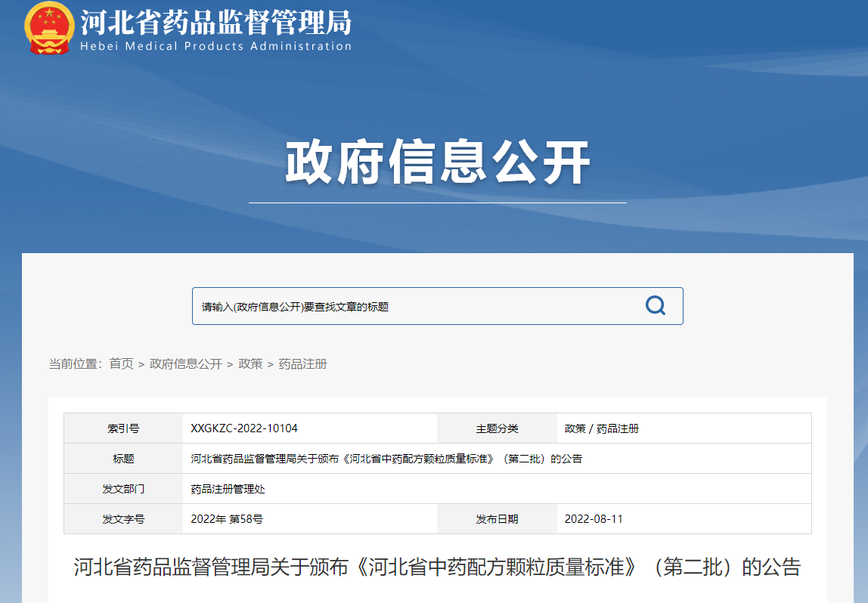Go to 政府信息公开 in the breadcrumb
This screenshot has width=868, height=603.
tap(186, 364)
